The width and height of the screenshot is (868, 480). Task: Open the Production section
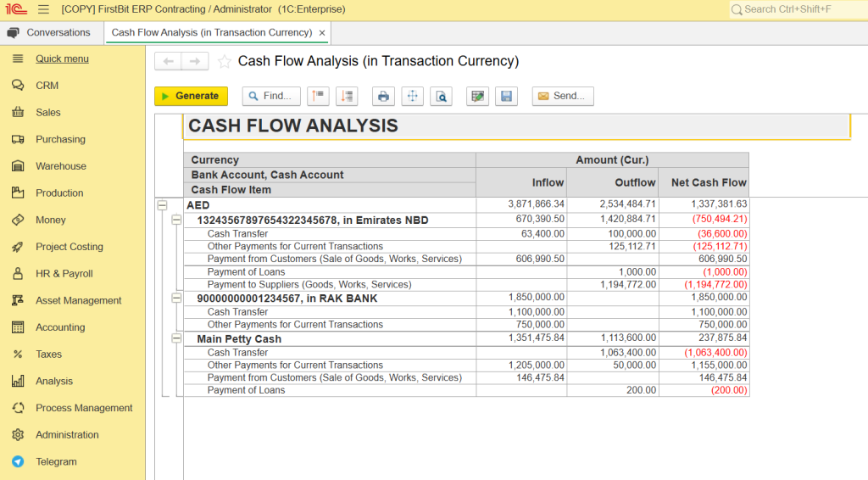coord(59,193)
